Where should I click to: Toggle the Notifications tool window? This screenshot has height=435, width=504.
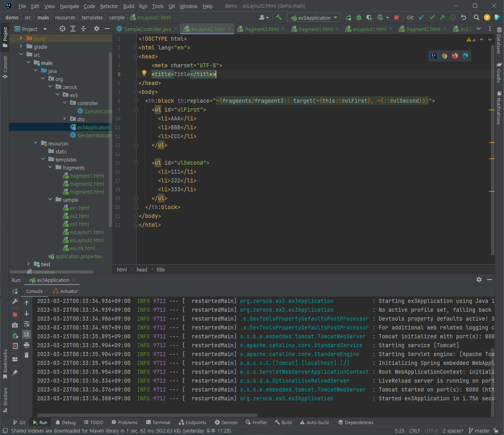tap(499, 108)
